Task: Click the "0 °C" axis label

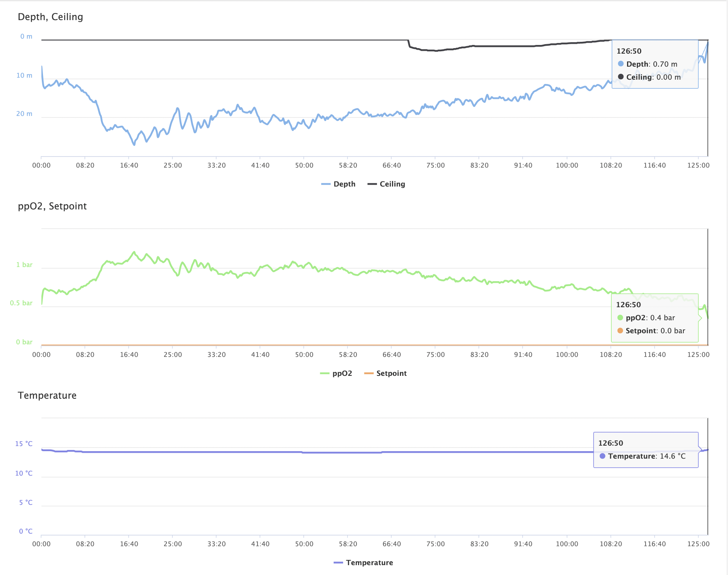Action: pos(26,531)
